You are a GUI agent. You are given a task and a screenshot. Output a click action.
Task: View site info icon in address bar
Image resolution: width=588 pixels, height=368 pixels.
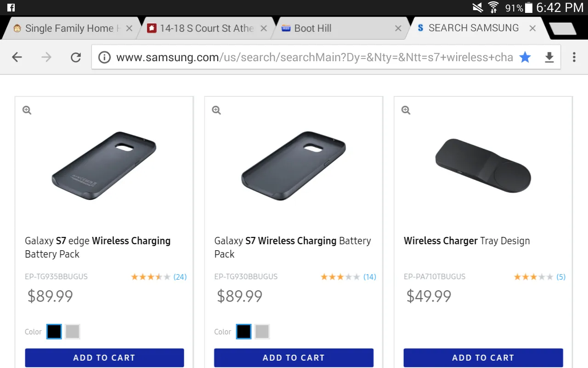coord(104,57)
